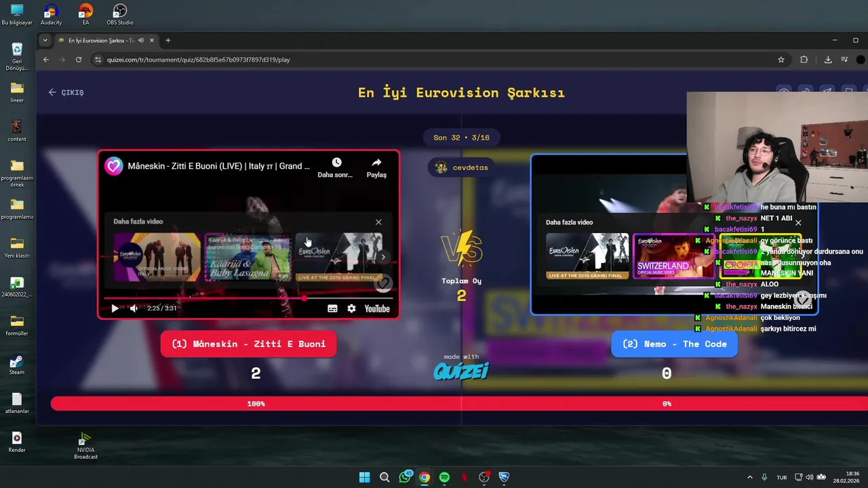This screenshot has width=868, height=488.
Task: Open the OBS Studio desktop shortcut
Action: pos(120,14)
